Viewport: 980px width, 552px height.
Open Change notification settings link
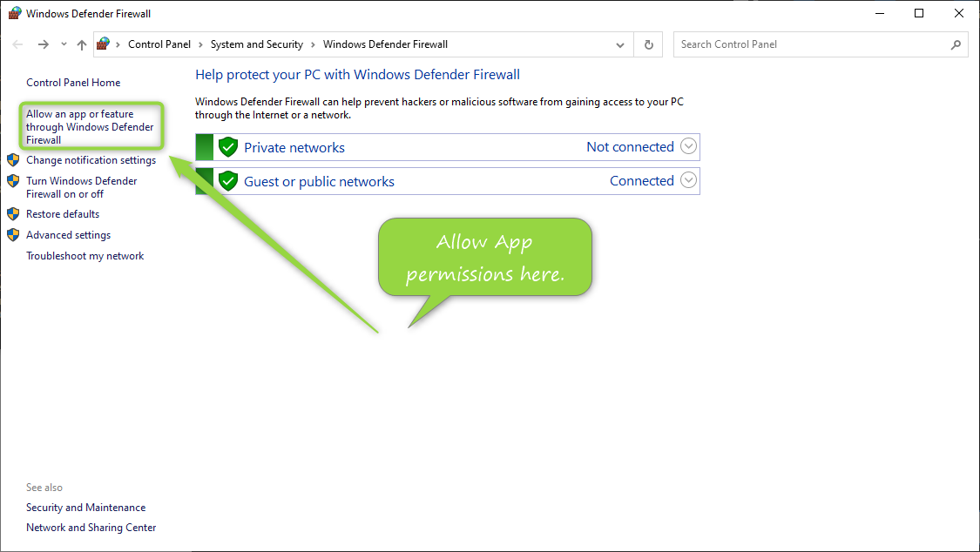click(x=91, y=160)
